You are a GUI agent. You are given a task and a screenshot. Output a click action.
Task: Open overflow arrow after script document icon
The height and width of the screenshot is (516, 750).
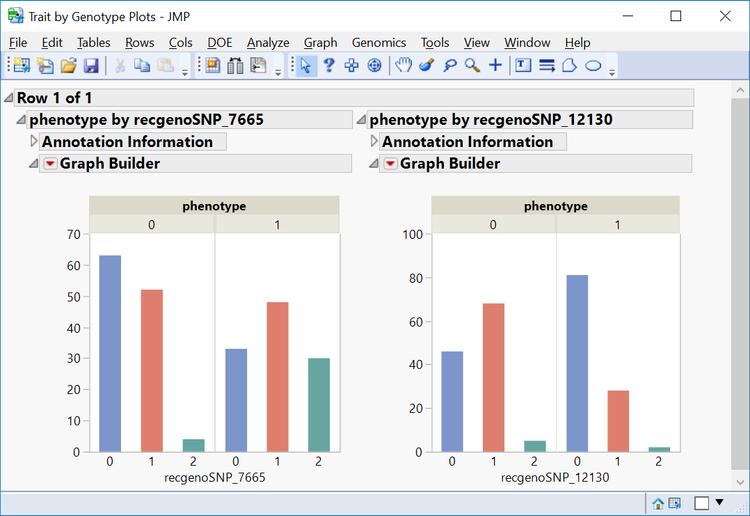point(278,73)
